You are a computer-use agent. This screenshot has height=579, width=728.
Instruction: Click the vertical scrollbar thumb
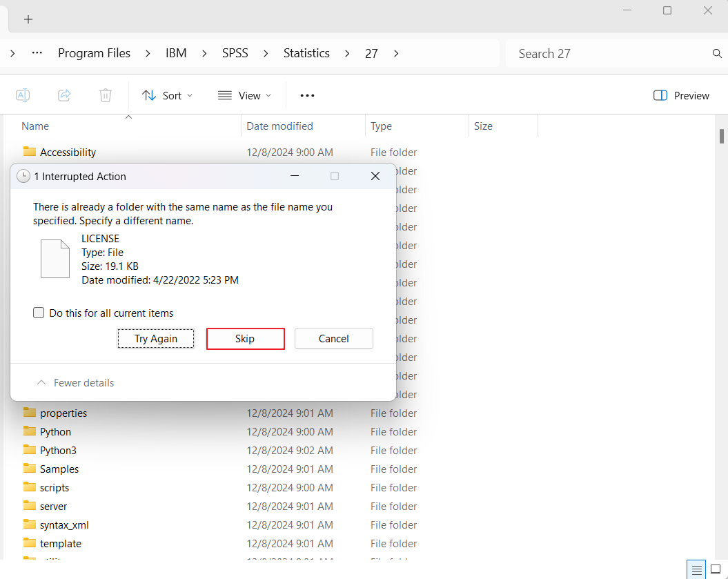[722, 135]
